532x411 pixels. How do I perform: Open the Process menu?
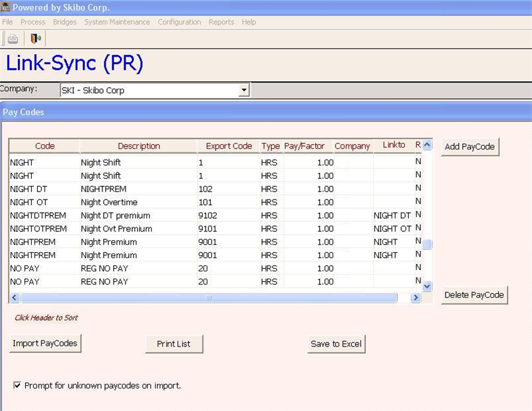[x=33, y=22]
